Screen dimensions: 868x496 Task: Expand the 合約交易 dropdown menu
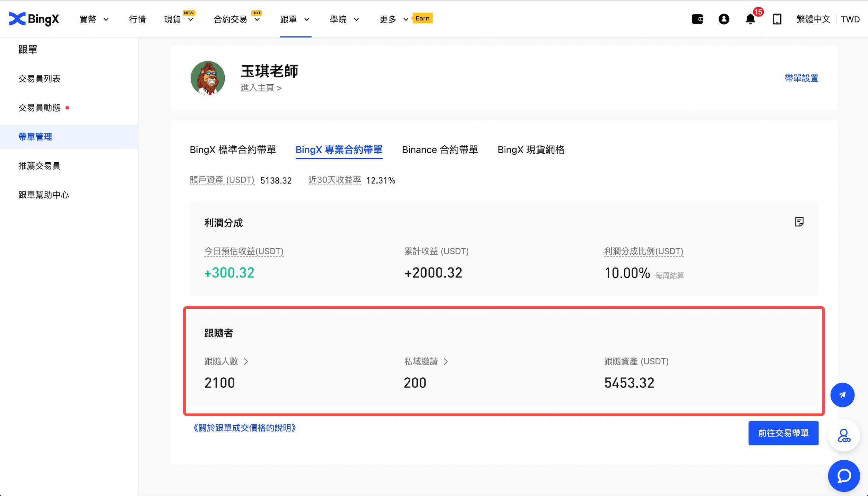point(236,19)
